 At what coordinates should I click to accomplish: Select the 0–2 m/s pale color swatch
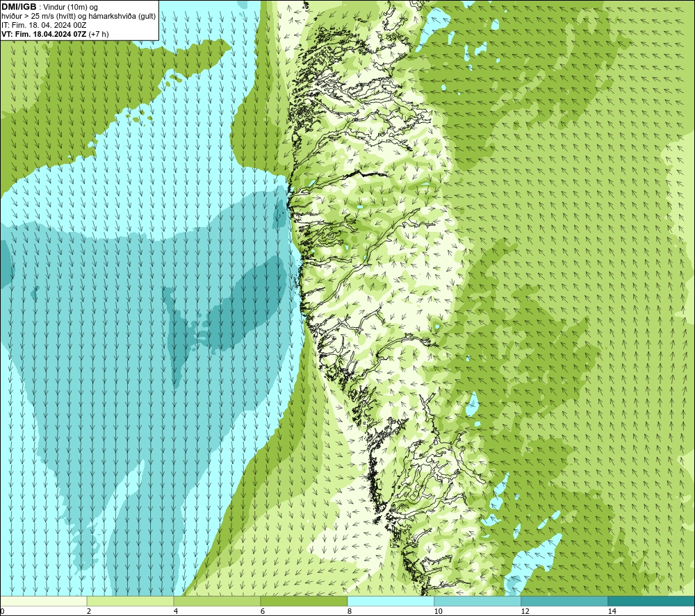click(x=43, y=601)
